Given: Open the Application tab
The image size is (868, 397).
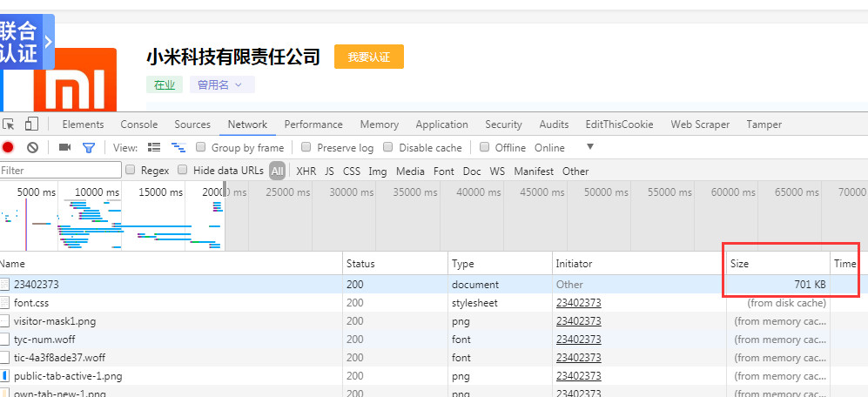Looking at the screenshot, I should (441, 124).
